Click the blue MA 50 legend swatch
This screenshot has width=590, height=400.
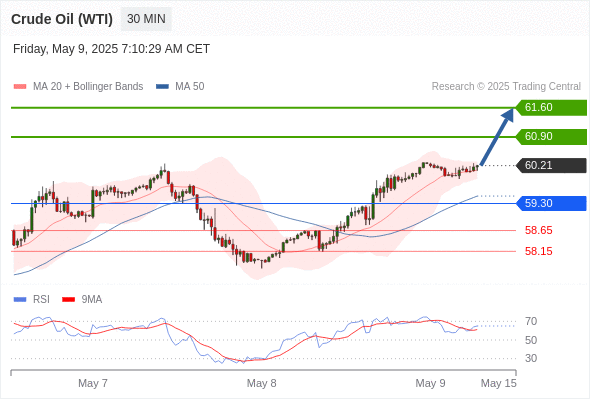point(162,87)
